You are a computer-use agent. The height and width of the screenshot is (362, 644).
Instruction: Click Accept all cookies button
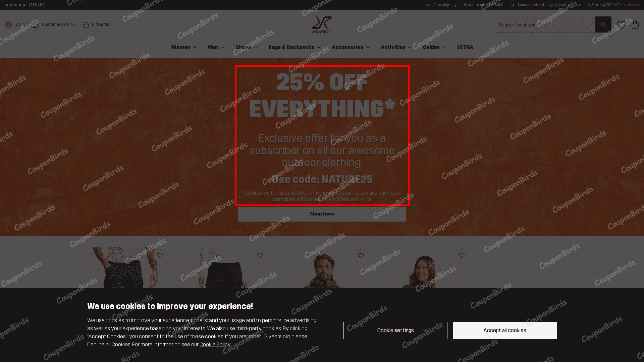504,330
